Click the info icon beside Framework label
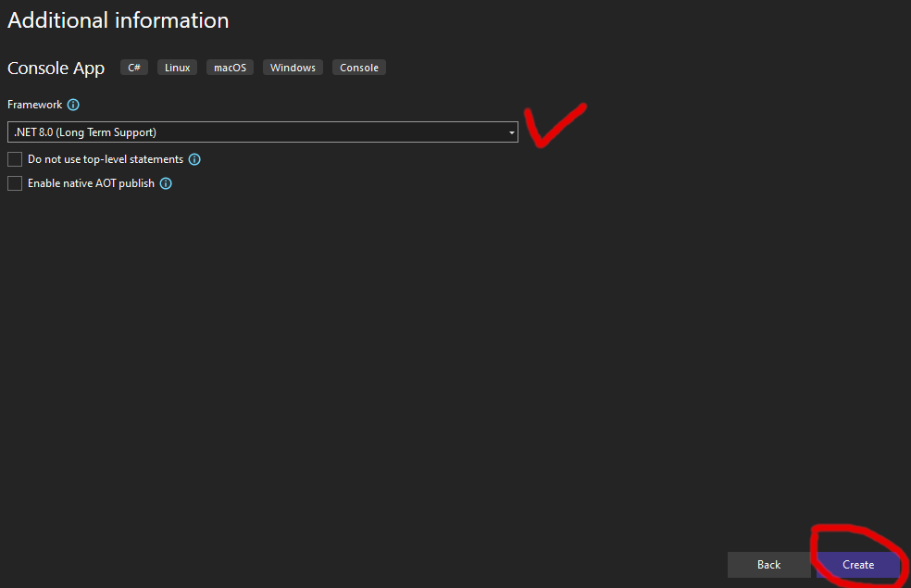 click(73, 105)
